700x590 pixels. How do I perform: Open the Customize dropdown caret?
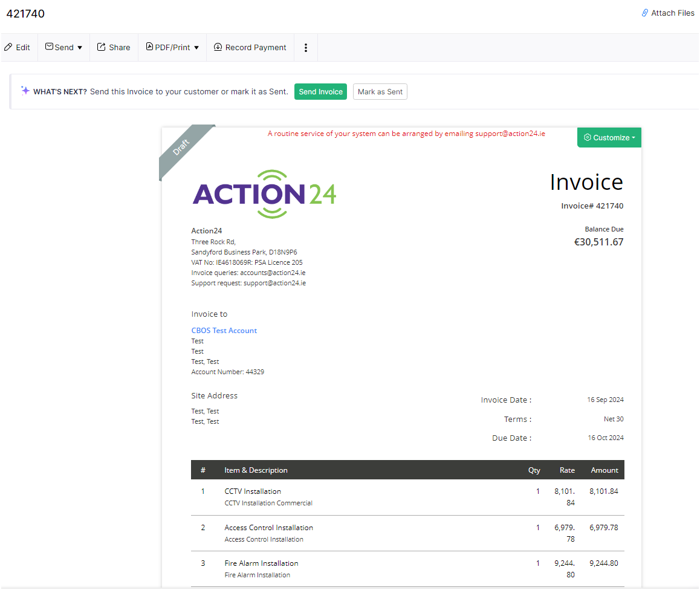[634, 138]
